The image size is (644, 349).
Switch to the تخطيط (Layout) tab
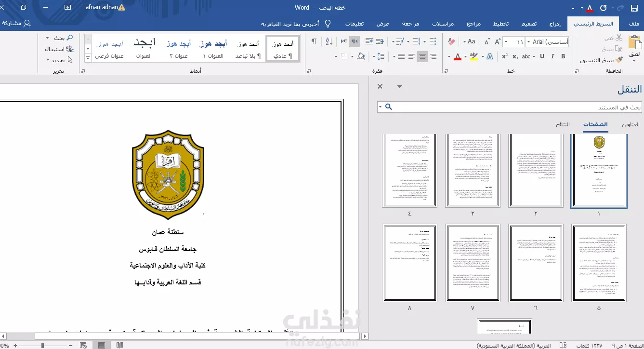click(x=501, y=24)
